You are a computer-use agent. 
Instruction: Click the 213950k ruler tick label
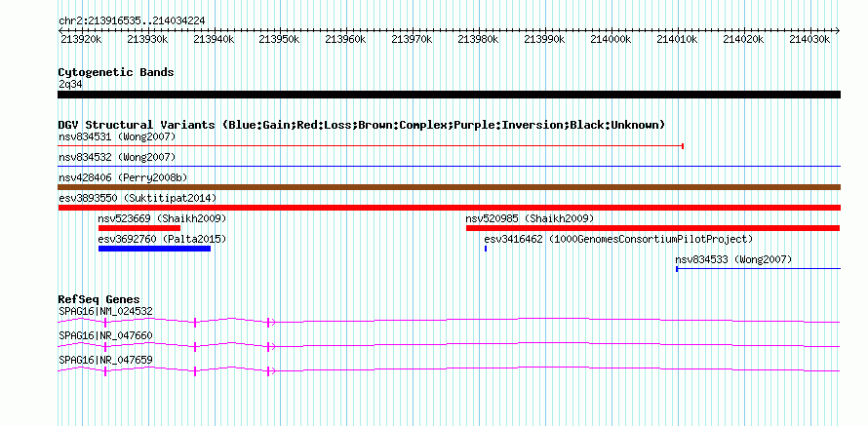coord(279,39)
